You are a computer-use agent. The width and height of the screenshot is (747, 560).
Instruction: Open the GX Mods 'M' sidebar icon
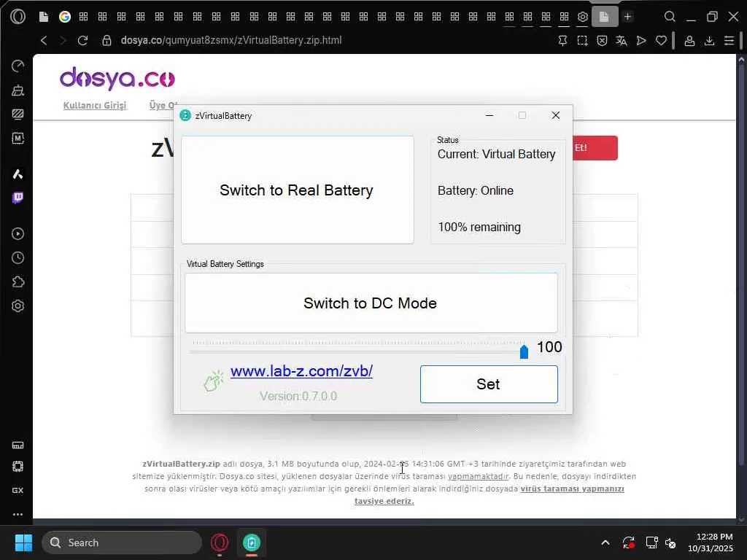18,138
